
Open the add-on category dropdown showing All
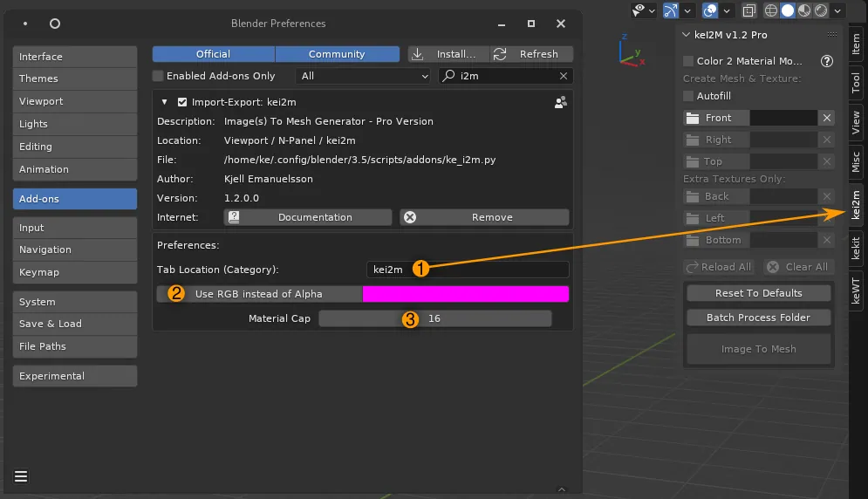pyautogui.click(x=364, y=77)
